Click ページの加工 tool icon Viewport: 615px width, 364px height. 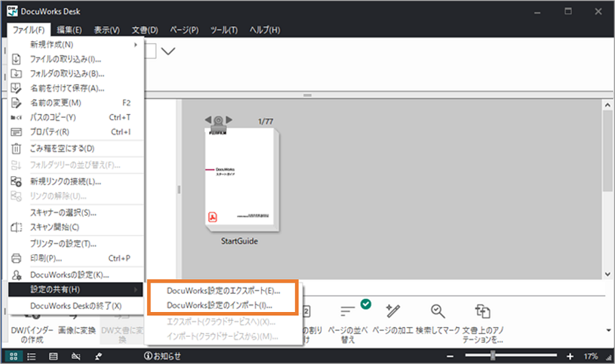pos(393,311)
